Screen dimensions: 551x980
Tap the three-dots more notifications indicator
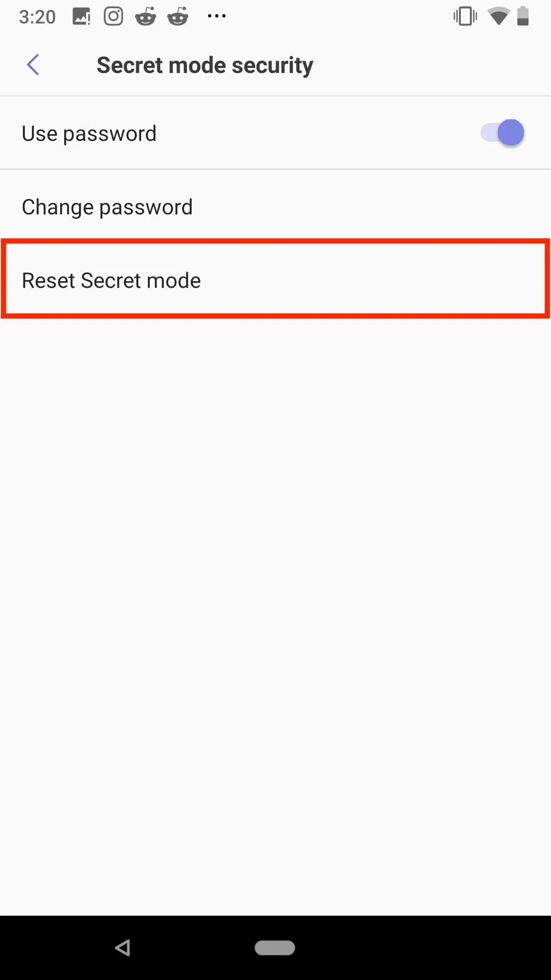pos(217,16)
